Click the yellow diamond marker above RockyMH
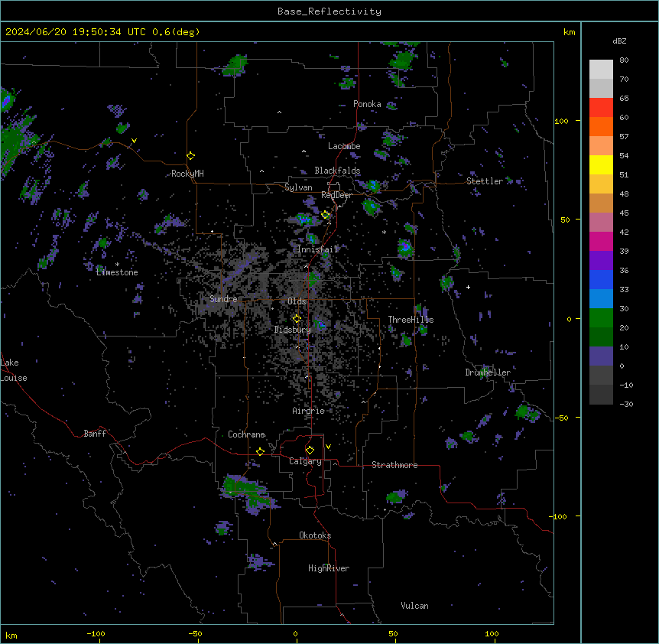This screenshot has height=644, width=659. (x=191, y=156)
